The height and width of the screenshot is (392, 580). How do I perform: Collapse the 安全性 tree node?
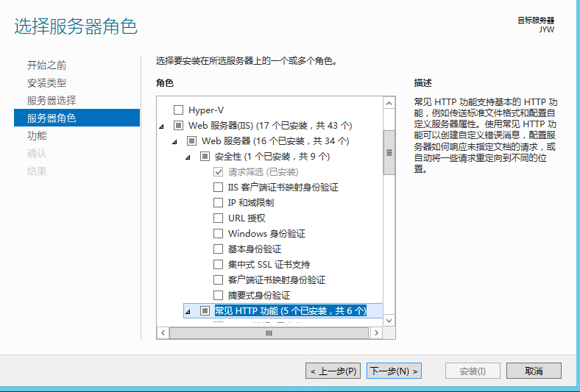[188, 157]
